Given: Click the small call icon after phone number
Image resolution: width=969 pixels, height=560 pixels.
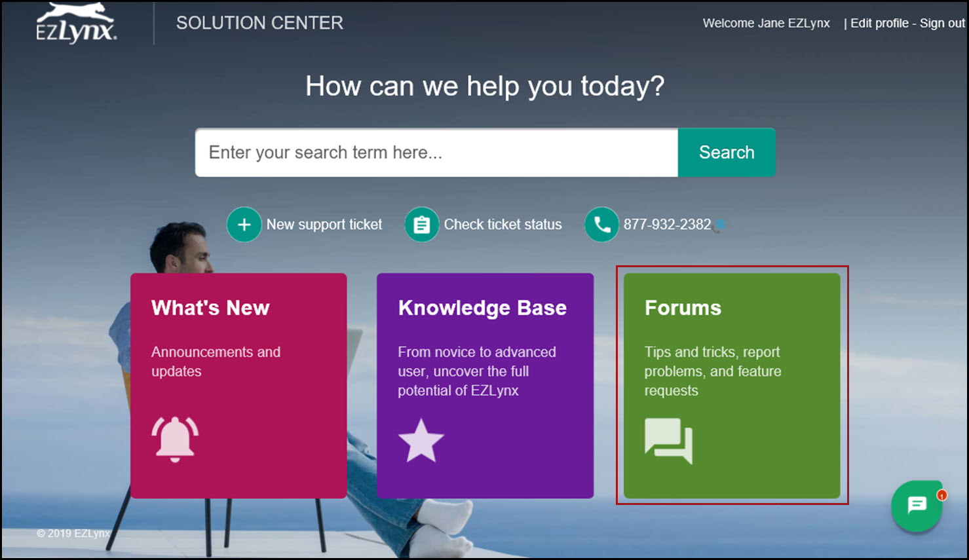Looking at the screenshot, I should [719, 226].
